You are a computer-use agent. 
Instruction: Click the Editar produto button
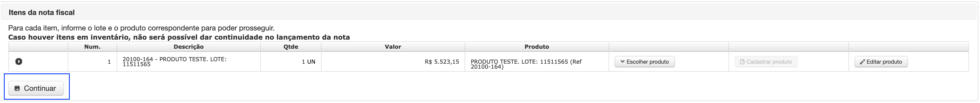pyautogui.click(x=881, y=62)
